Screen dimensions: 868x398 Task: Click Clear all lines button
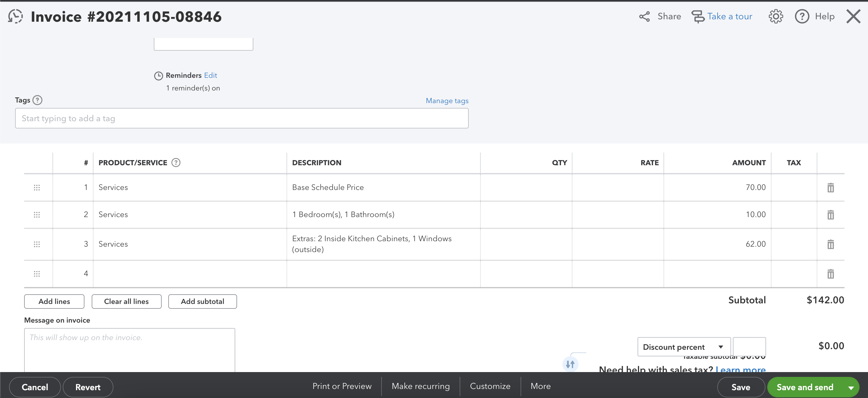click(126, 301)
